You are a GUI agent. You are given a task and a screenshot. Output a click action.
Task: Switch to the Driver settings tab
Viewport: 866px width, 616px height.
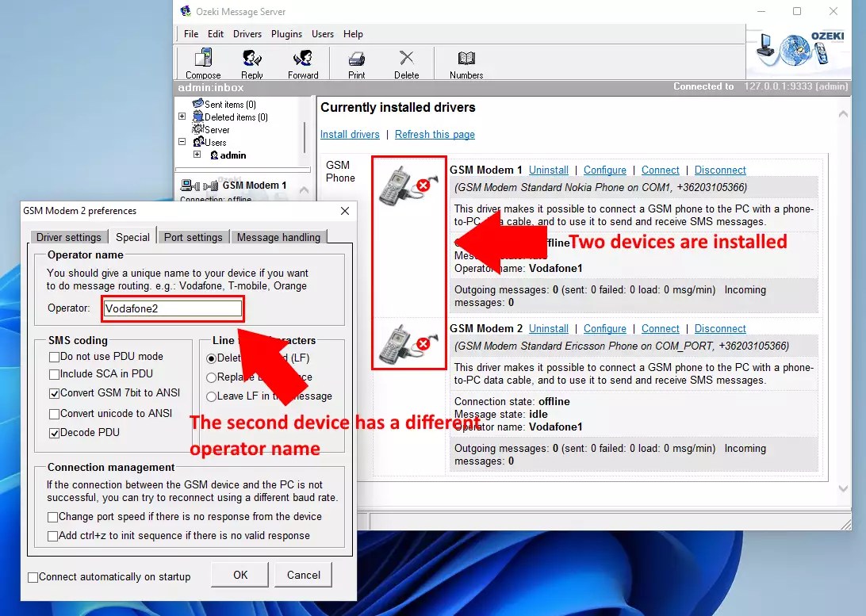[68, 237]
